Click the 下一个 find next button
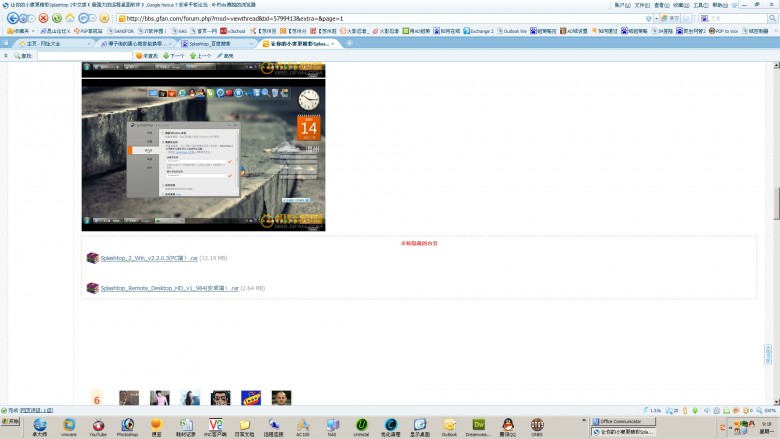 [x=173, y=56]
